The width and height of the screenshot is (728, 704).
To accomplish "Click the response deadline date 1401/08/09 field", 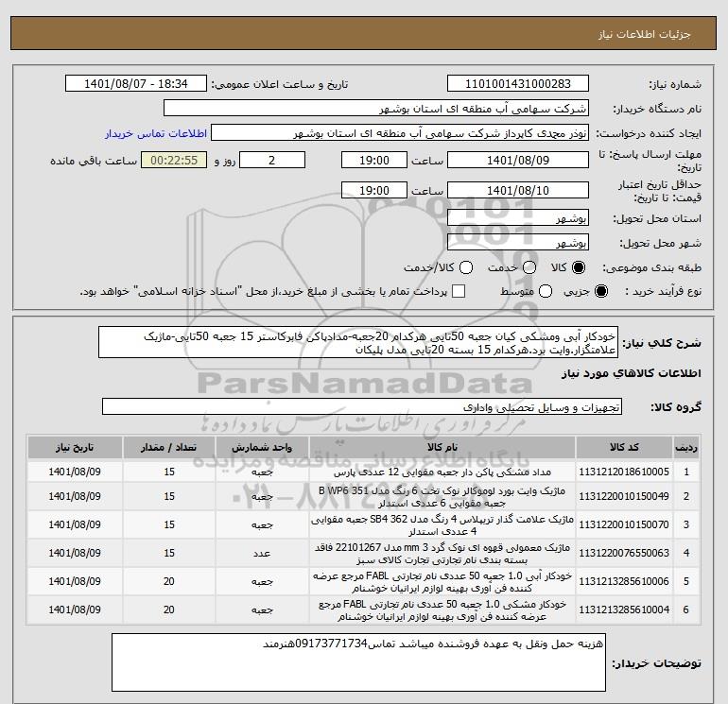I will [518, 160].
